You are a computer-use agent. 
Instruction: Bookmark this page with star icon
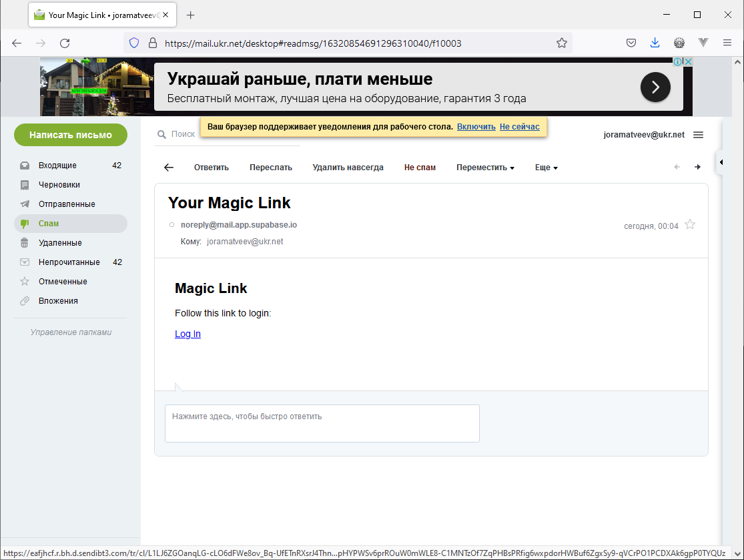pos(562,43)
